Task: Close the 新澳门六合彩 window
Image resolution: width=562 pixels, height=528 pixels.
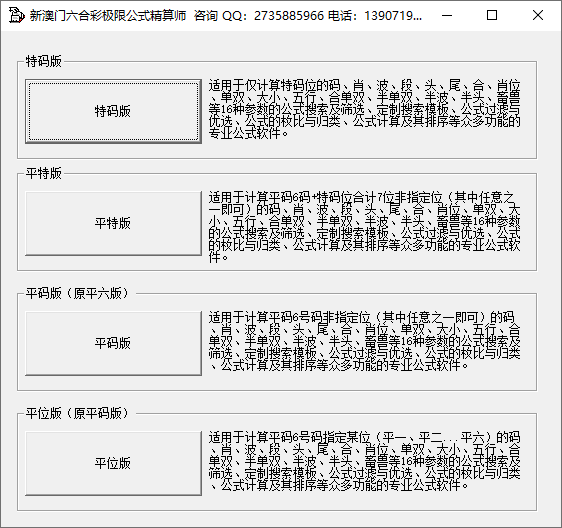Action: pyautogui.click(x=538, y=15)
